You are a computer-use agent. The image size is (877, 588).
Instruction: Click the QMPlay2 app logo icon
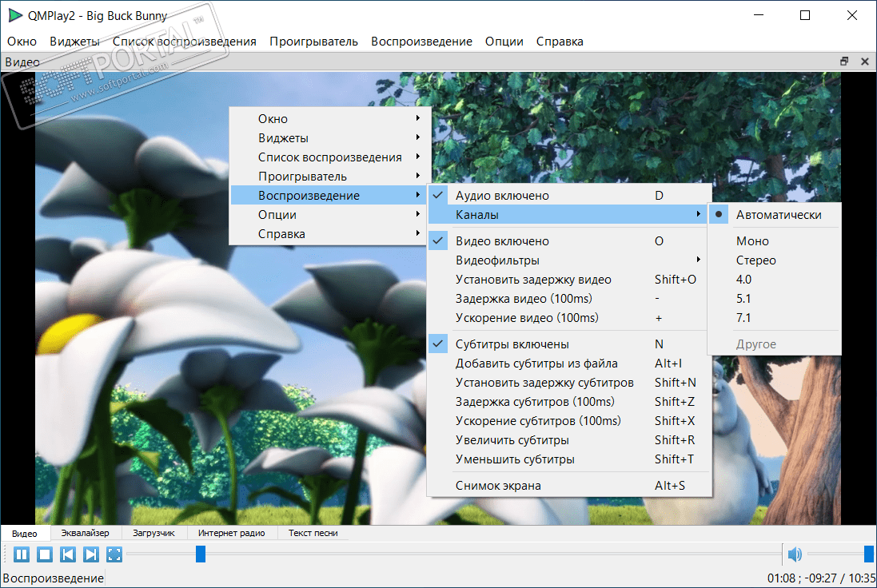[15, 15]
